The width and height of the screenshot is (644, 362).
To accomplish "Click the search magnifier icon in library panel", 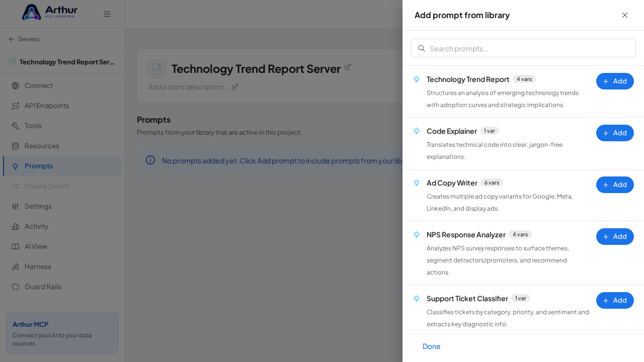I will pos(422,48).
